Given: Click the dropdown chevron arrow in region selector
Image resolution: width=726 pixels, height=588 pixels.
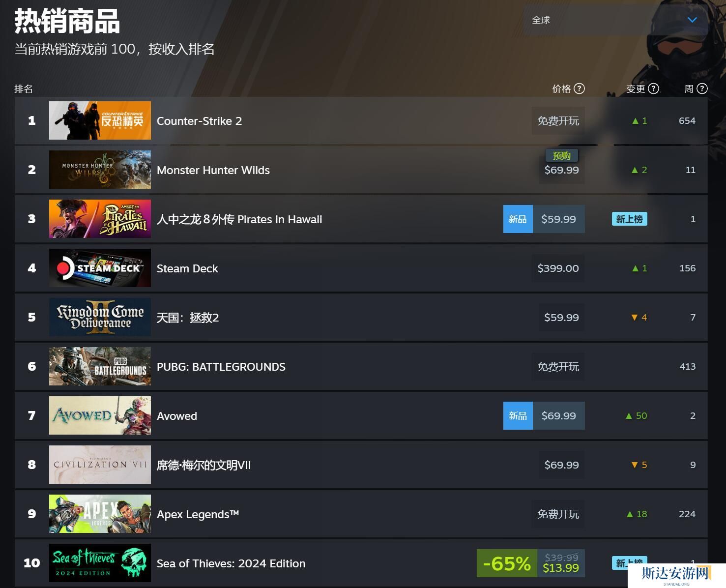Looking at the screenshot, I should [x=692, y=20].
